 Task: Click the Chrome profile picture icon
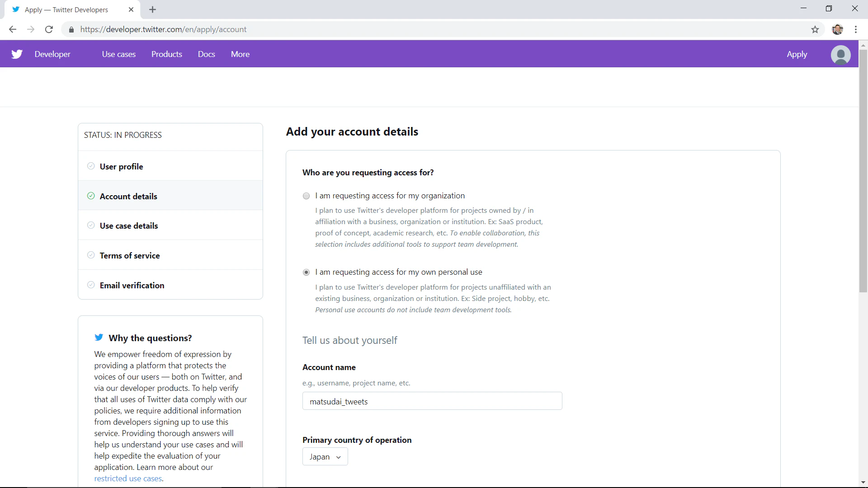tap(837, 29)
